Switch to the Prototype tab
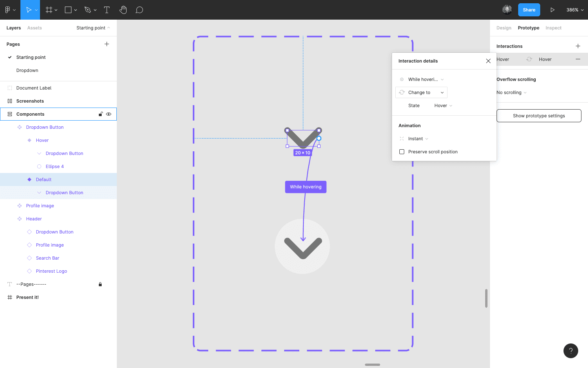588x368 pixels. 528,28
